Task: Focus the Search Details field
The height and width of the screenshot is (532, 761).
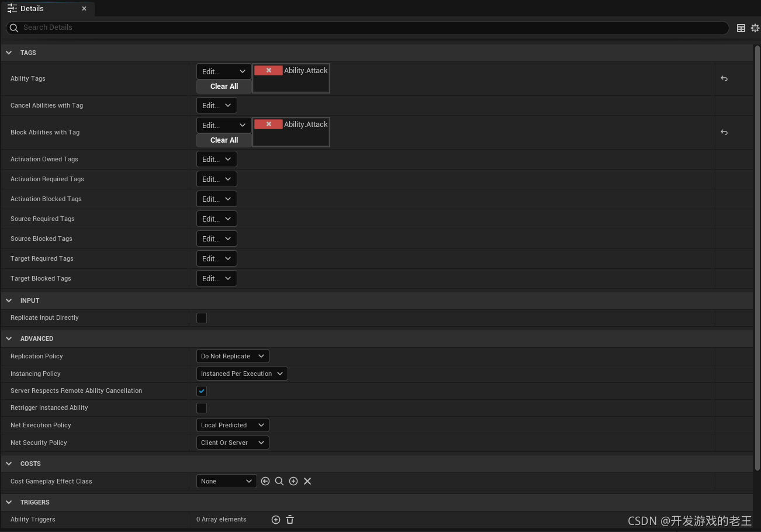Action: click(x=368, y=27)
